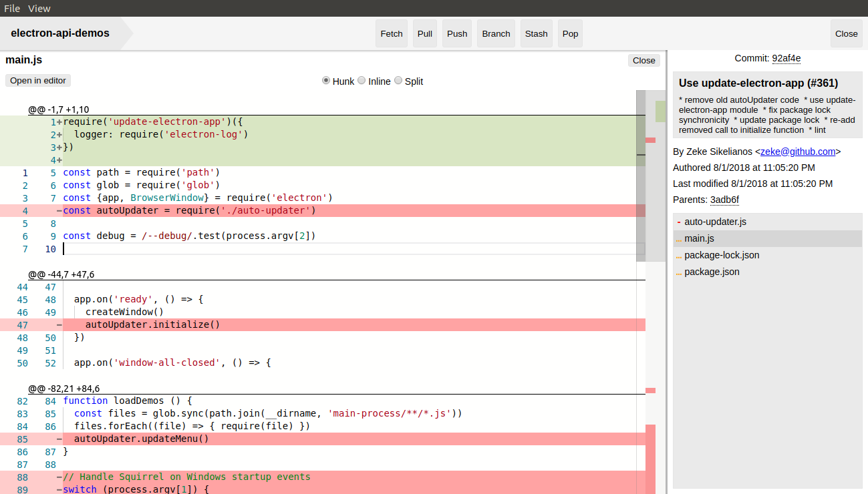Screen dimensions: 868x494
Task: Select the Inline view radio button
Action: click(361, 80)
